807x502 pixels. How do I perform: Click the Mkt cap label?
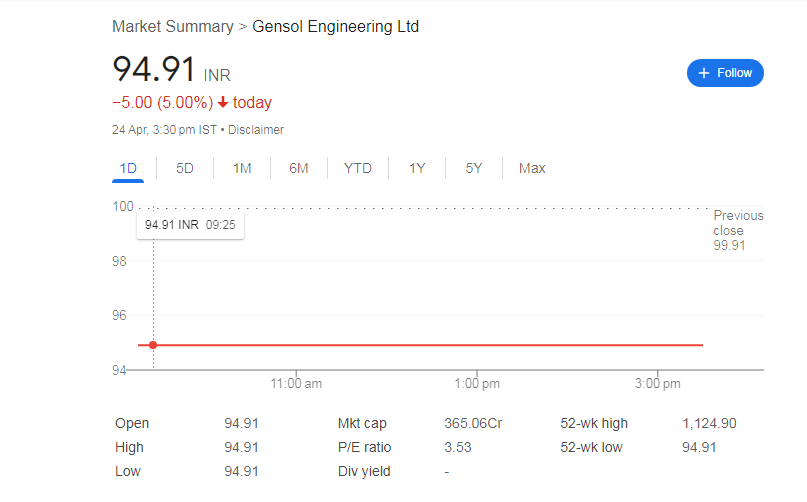click(x=362, y=423)
